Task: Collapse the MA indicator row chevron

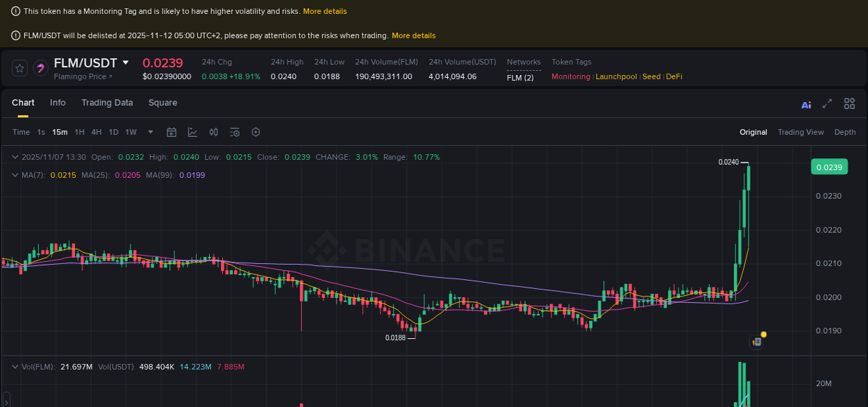Action: [x=15, y=175]
